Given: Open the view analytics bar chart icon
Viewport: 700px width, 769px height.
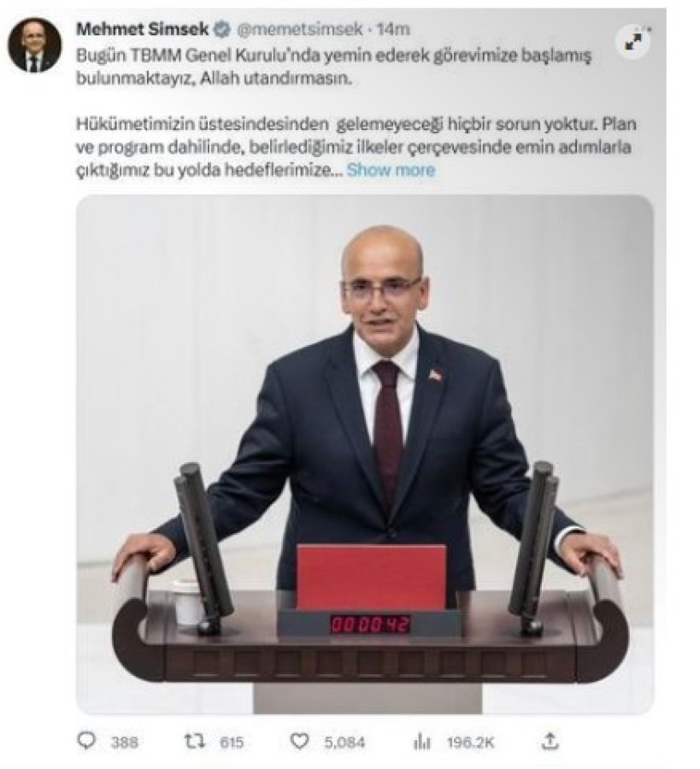Looking at the screenshot, I should click(422, 742).
